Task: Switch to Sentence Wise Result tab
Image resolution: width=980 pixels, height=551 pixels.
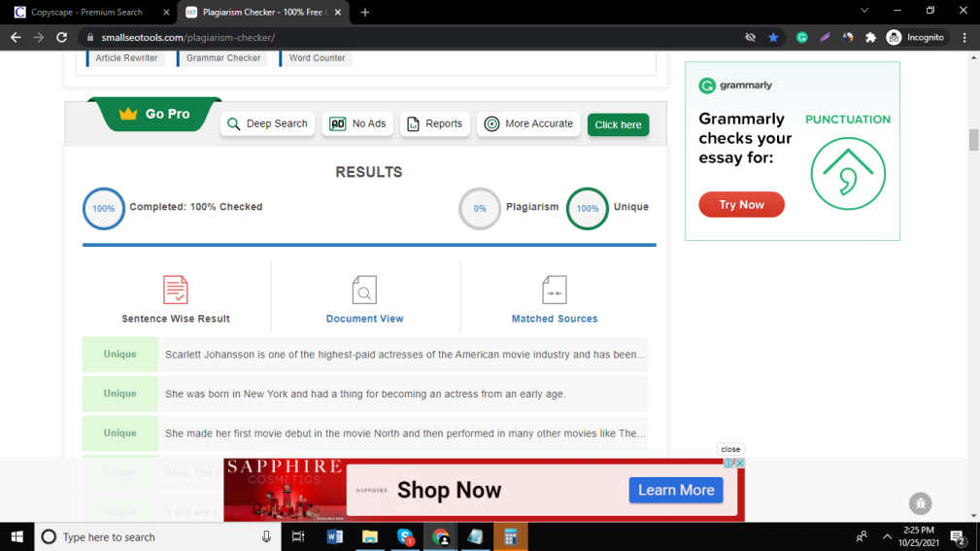Action: point(176,319)
